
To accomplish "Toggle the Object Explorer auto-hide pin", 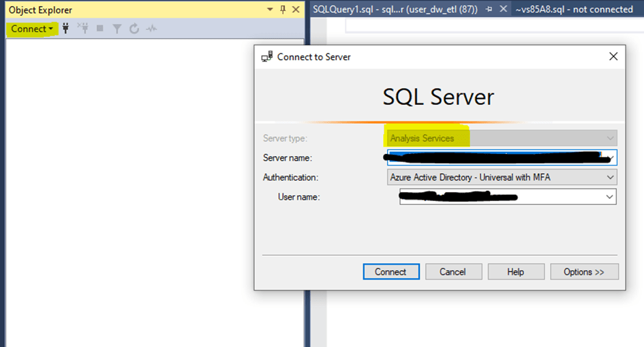I will (x=283, y=10).
